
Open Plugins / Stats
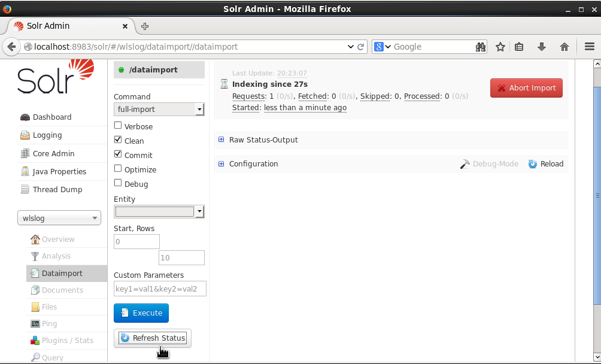click(68, 340)
